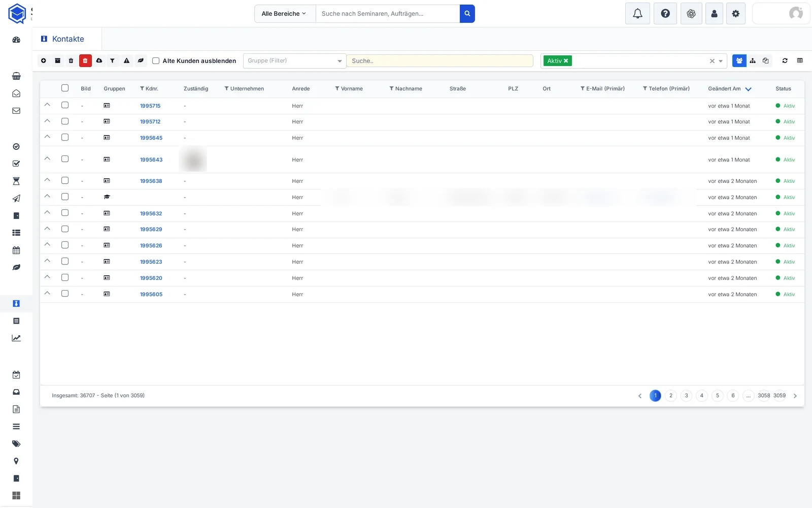Open the Gruppe (Filter) dropdown
Screen dimensions: 812x508
[x=294, y=61]
